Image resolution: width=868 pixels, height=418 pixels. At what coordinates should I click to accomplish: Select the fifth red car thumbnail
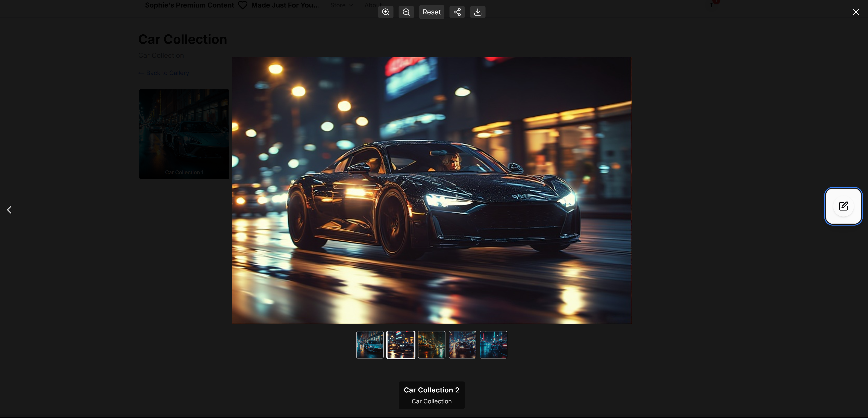(x=493, y=345)
